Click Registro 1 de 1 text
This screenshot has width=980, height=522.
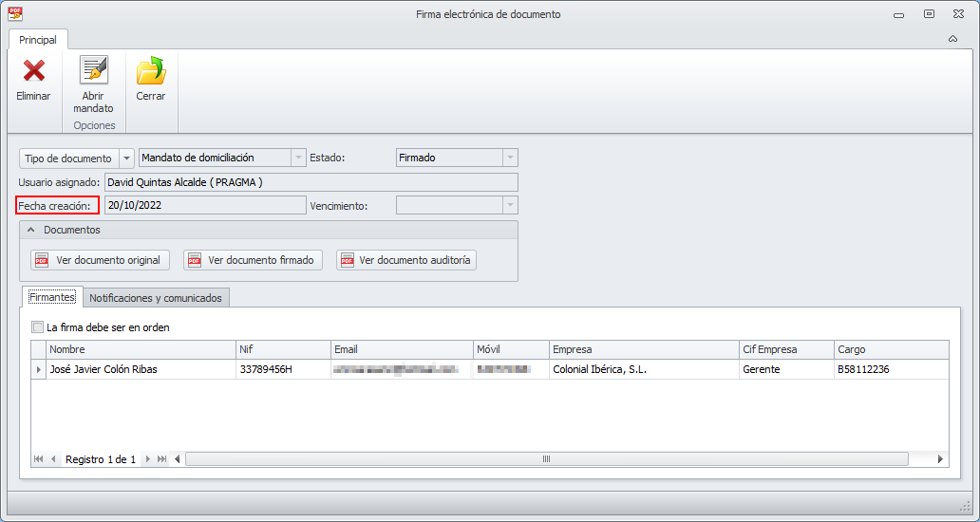(101, 459)
